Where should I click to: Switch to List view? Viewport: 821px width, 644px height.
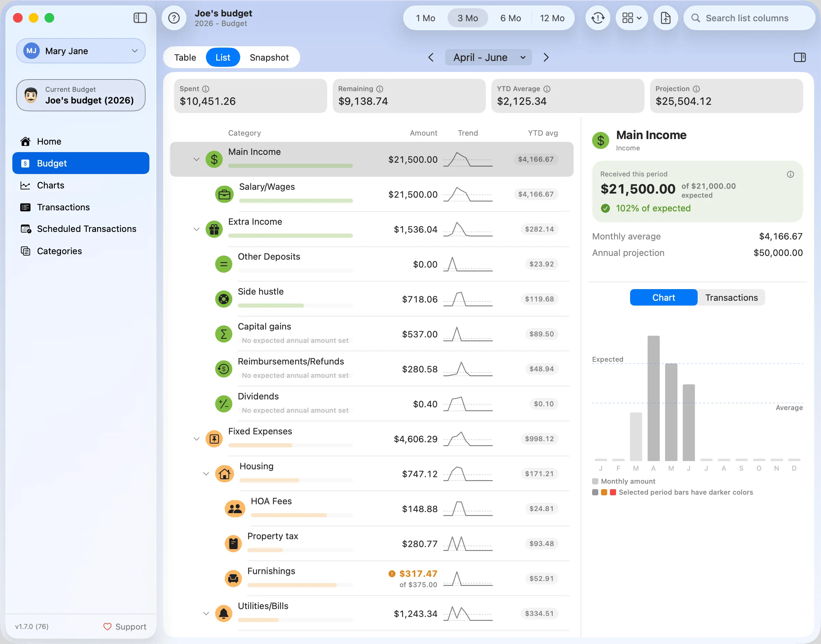[223, 57]
